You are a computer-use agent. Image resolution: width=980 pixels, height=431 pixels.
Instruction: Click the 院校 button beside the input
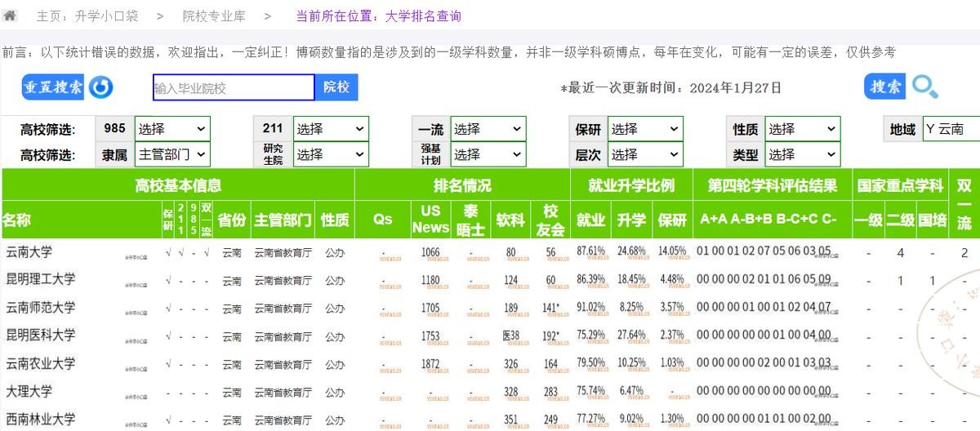tap(336, 87)
